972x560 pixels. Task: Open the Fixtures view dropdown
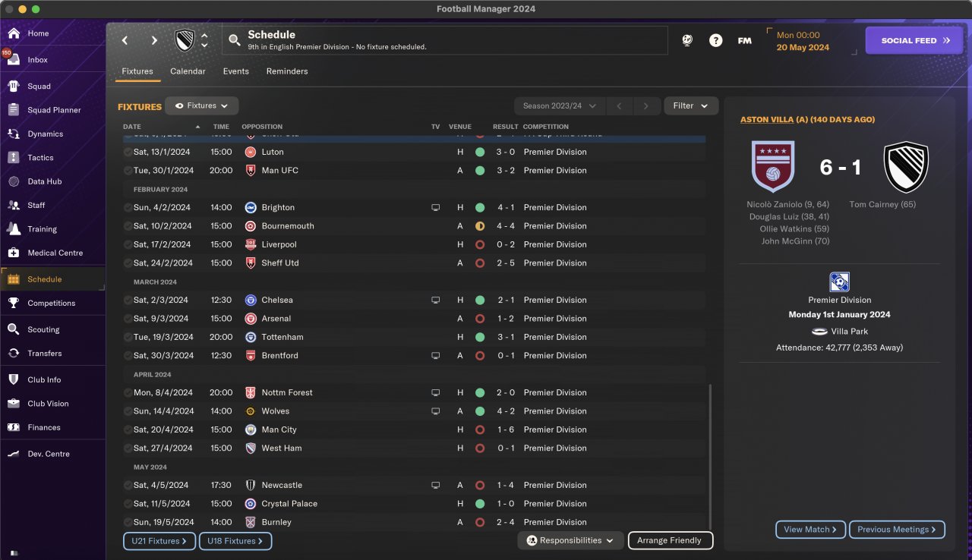pos(202,106)
